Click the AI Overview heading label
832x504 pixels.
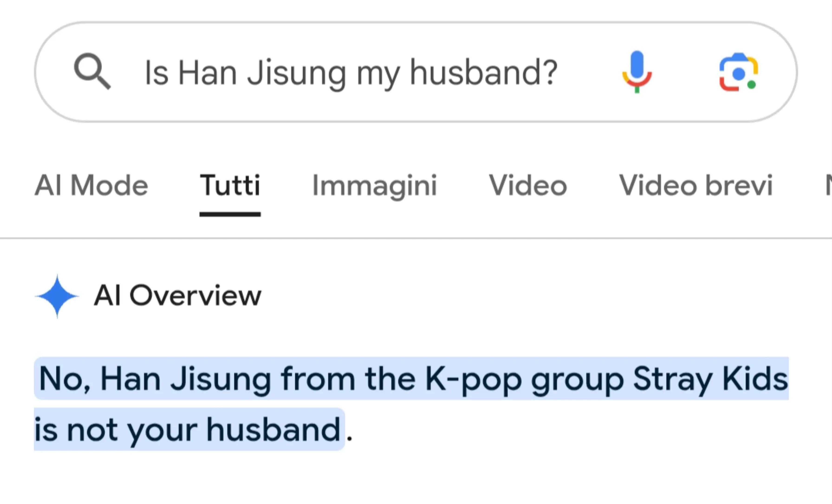178,296
